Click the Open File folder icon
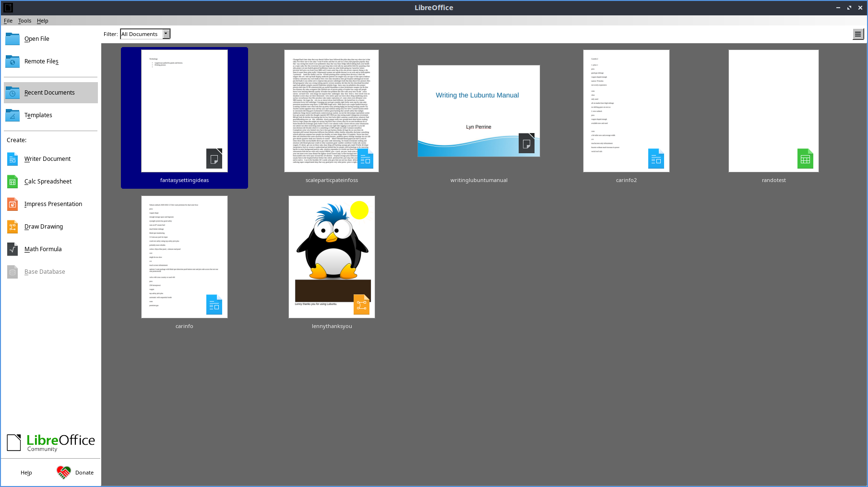Screen dimensions: 868x487 tap(12, 39)
